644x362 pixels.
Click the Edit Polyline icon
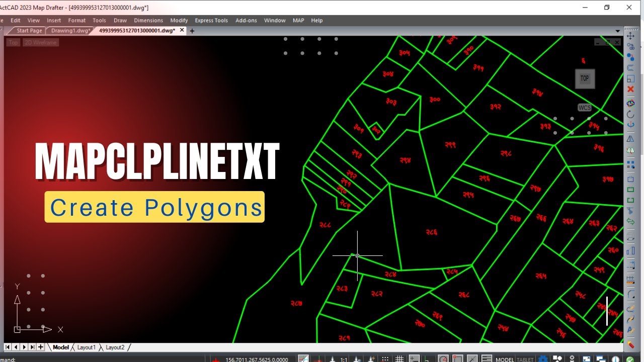(630, 308)
